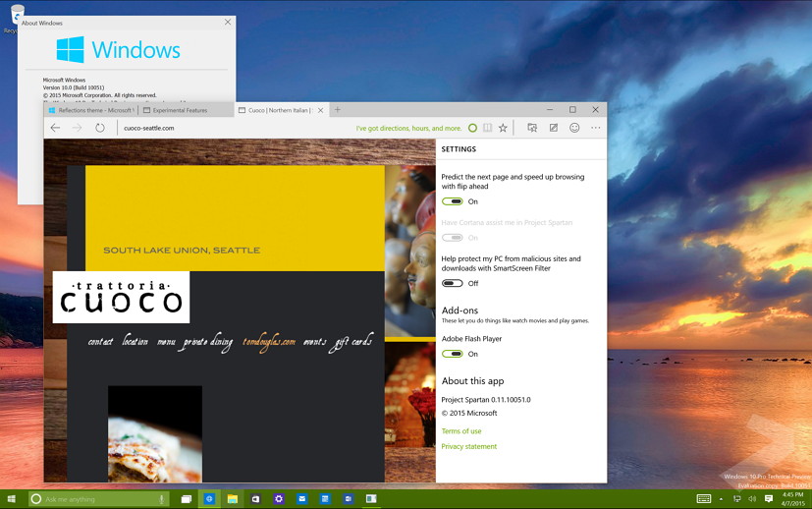Expand hidden system tray icons arrow
The width and height of the screenshot is (812, 509).
coord(723,499)
